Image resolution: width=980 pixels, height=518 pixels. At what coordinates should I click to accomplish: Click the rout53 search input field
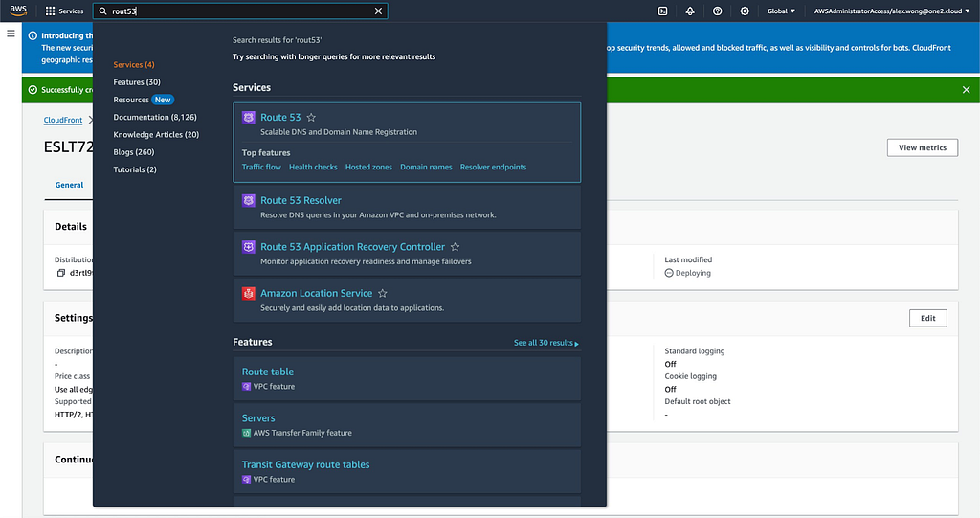[240, 11]
